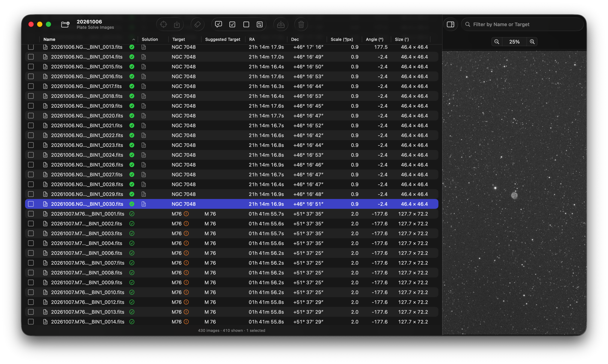Tick the checkbox for NGC _0030.fits row
The width and height of the screenshot is (608, 364).
pyautogui.click(x=31, y=204)
